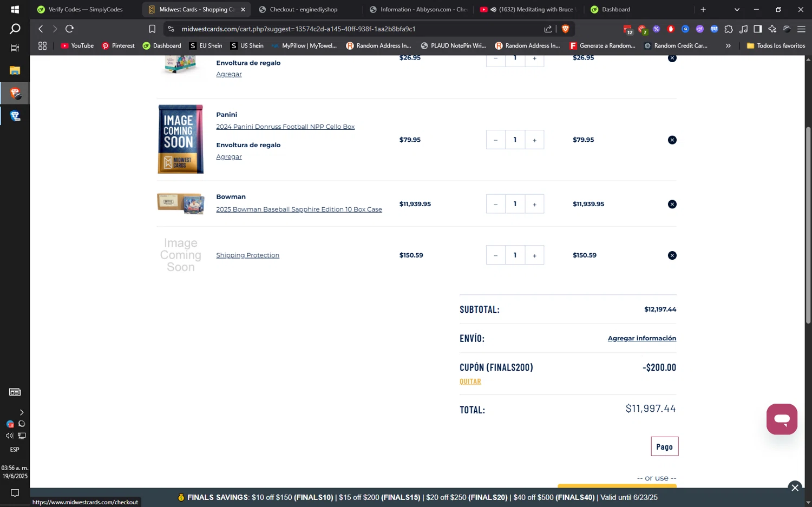The width and height of the screenshot is (812, 507).
Task: Add gift wrap (Agregar) for Panini item
Action: click(229, 157)
